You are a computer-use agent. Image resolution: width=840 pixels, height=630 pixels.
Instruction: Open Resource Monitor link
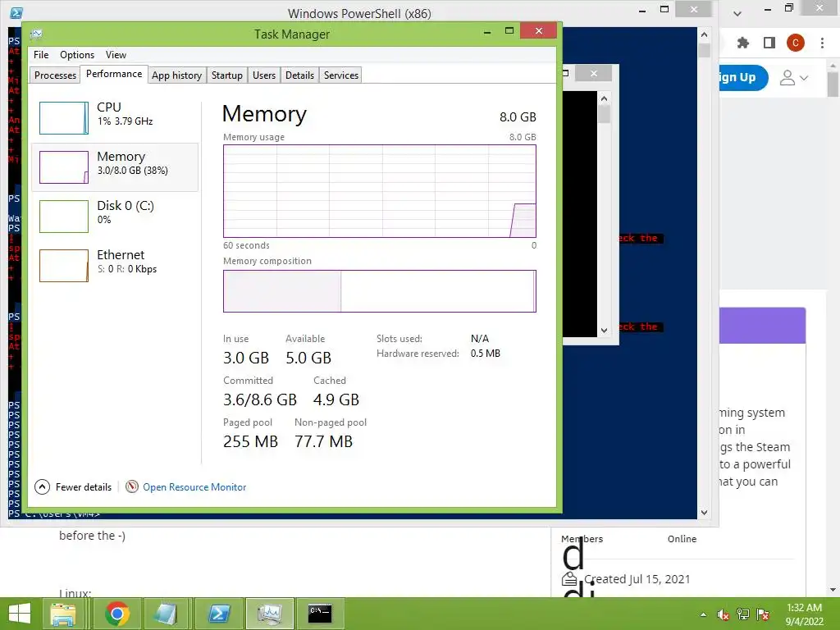tap(194, 487)
